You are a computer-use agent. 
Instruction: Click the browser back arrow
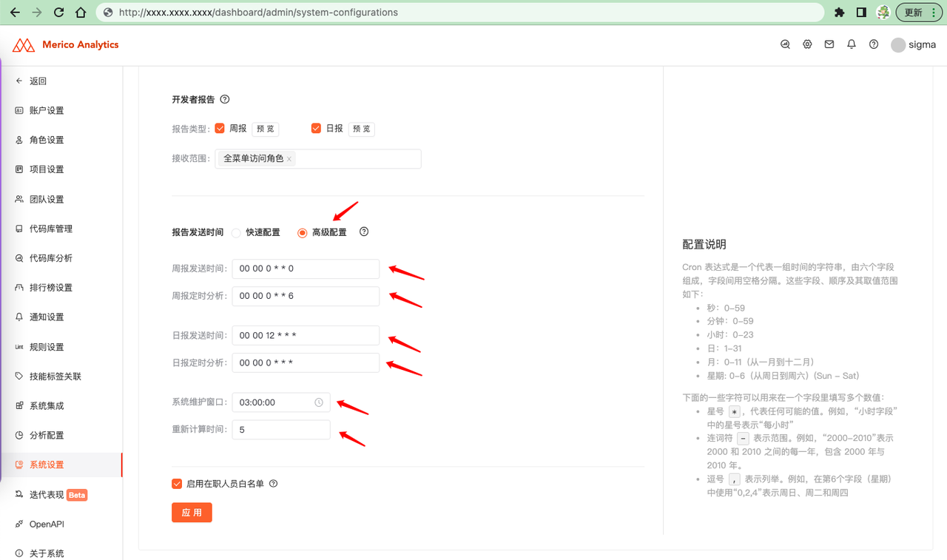click(x=15, y=13)
